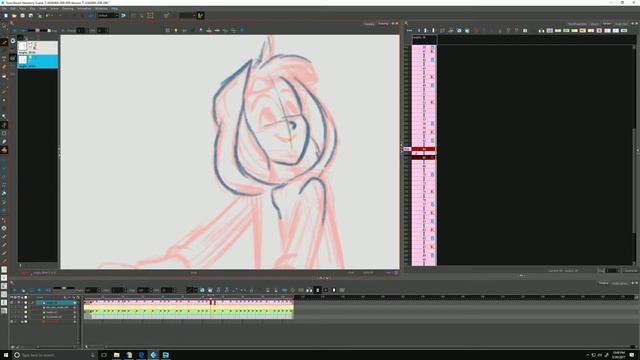Screen dimensions: 640x360
Task: Click the Timeline Start frame field
Action: click(118, 290)
